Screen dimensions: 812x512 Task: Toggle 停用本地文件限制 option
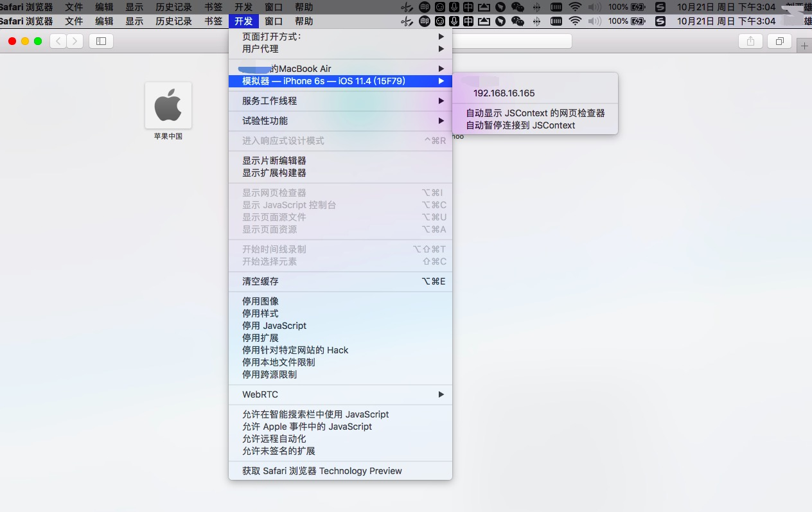pyautogui.click(x=340, y=362)
